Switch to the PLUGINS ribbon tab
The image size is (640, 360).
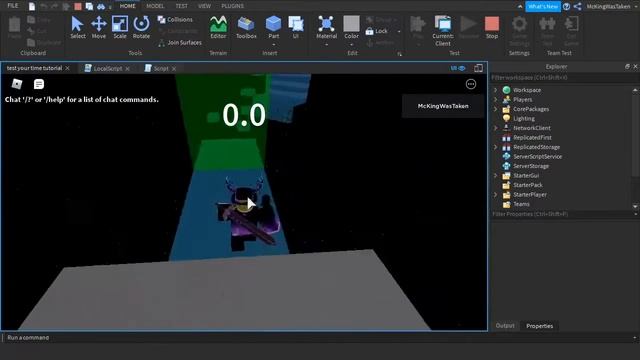(x=232, y=6)
